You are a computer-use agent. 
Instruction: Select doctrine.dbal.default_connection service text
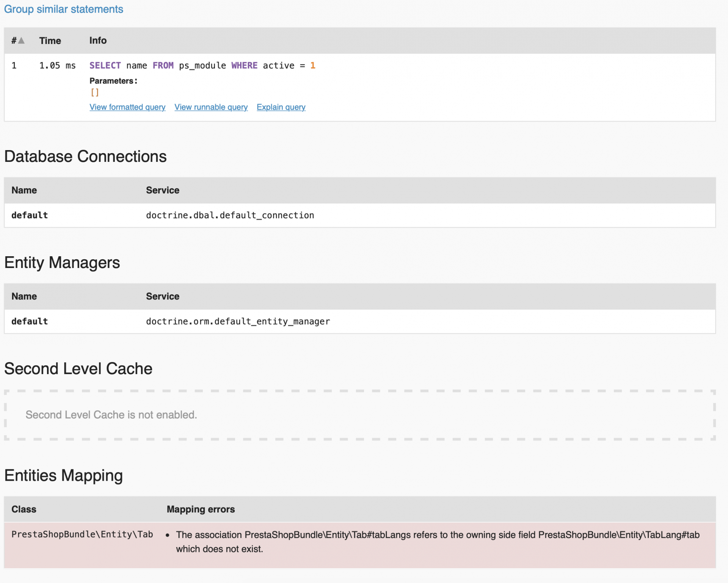pos(230,215)
